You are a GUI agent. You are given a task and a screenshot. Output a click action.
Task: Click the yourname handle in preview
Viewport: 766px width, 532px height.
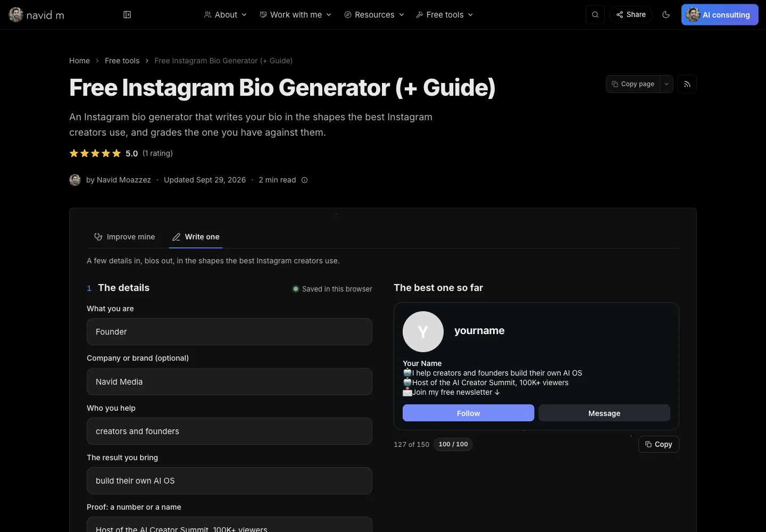click(x=479, y=331)
